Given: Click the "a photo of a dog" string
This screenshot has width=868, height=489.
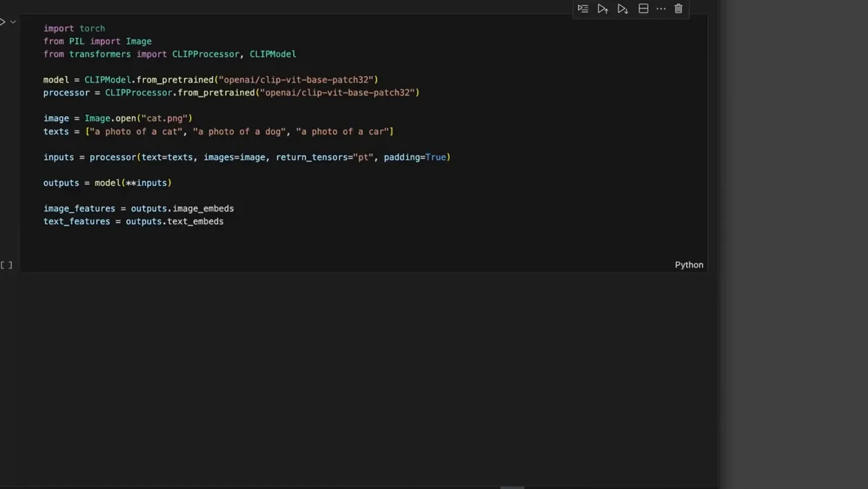Looking at the screenshot, I should pyautogui.click(x=239, y=131).
